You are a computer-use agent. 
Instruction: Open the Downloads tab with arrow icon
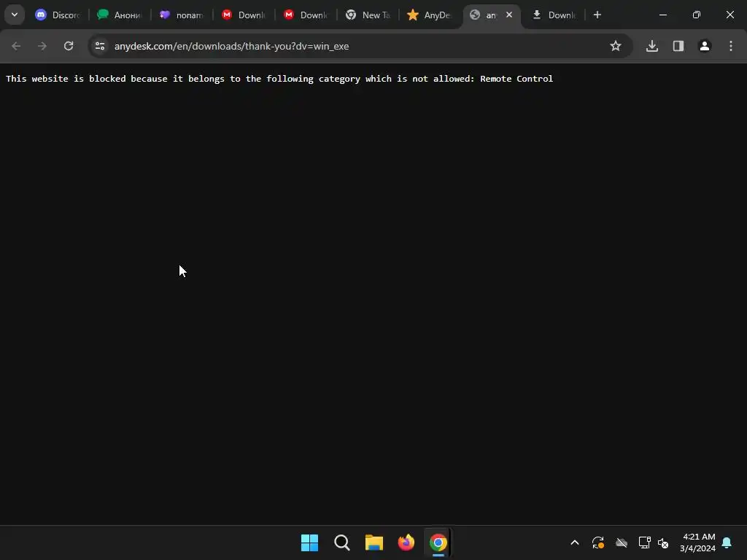pos(554,15)
